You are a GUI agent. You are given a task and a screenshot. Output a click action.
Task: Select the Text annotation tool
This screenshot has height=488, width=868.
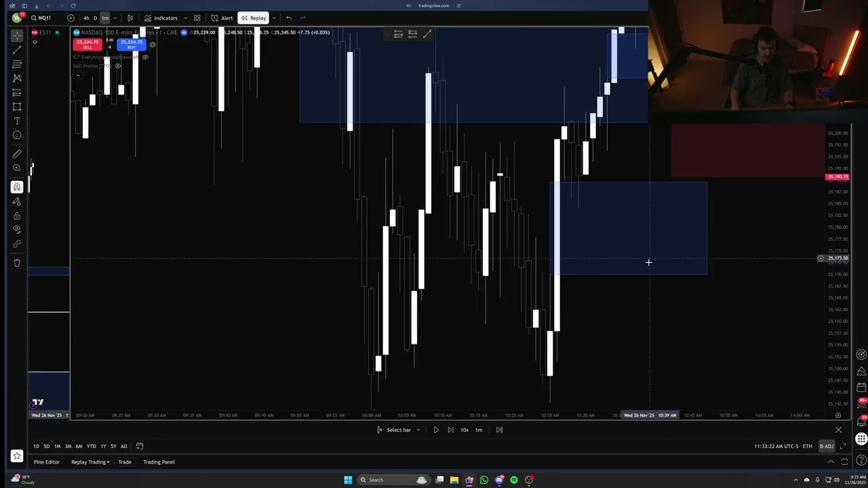click(17, 121)
